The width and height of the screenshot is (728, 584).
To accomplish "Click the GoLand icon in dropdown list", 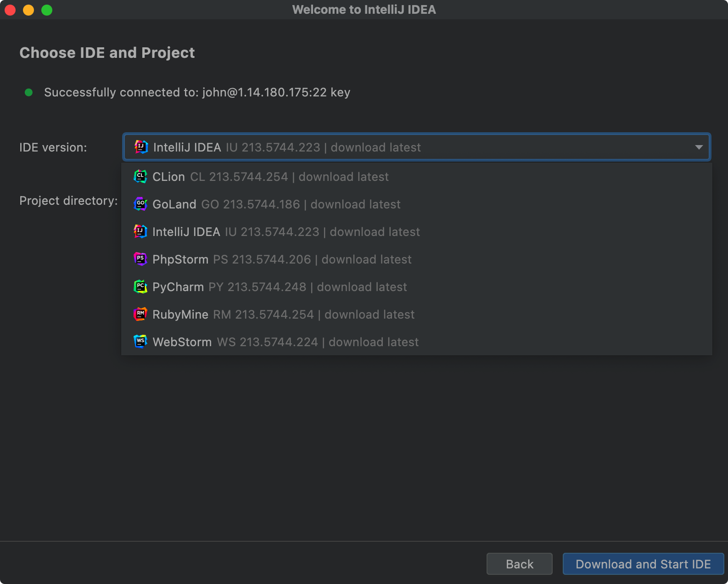I will [140, 204].
